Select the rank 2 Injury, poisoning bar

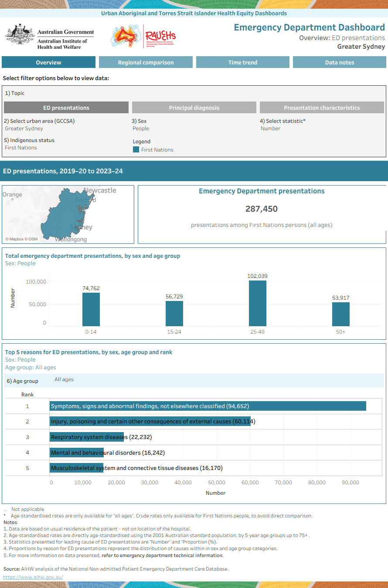tap(150, 421)
